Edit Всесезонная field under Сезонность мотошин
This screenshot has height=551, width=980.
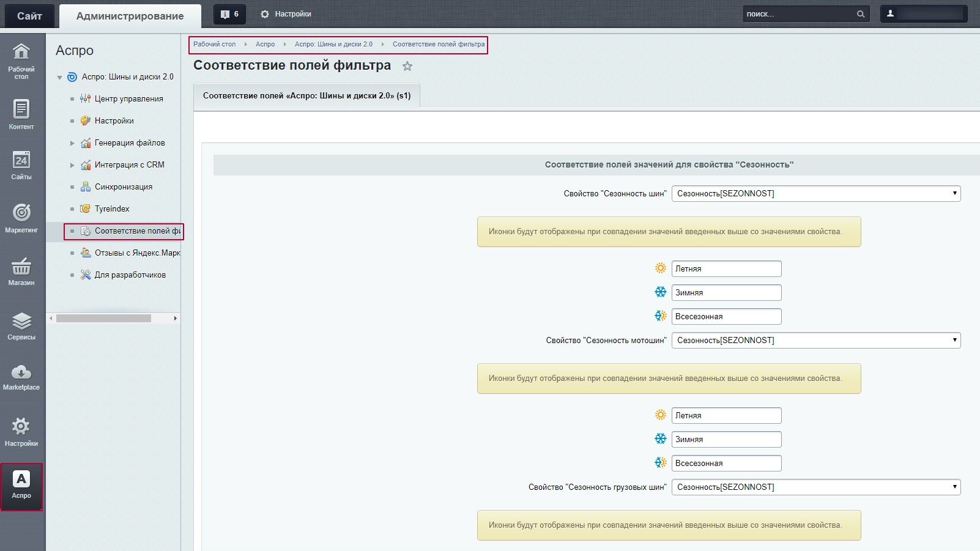pos(726,463)
